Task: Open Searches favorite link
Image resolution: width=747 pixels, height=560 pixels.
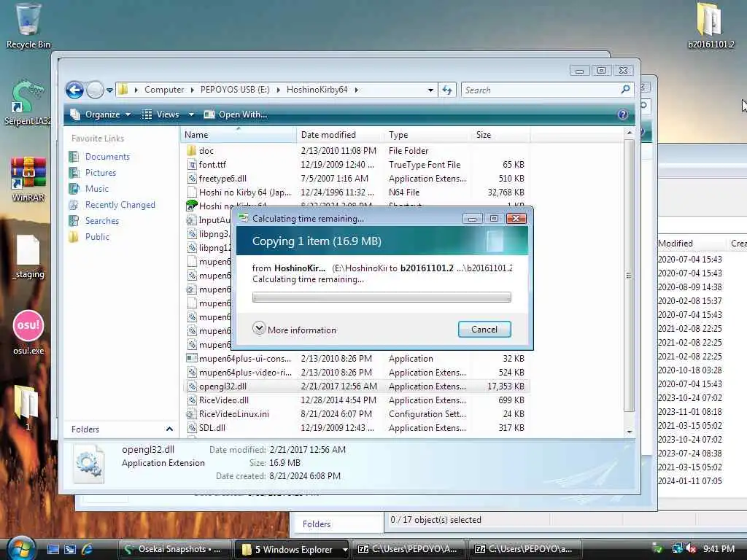Action: [102, 220]
